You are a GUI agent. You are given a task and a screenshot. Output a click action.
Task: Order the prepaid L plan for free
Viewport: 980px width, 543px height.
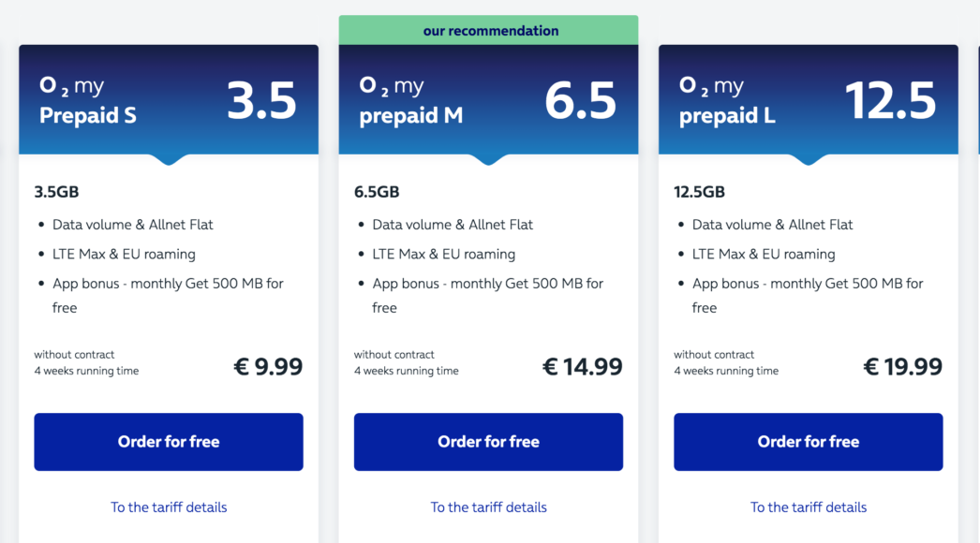coord(808,441)
